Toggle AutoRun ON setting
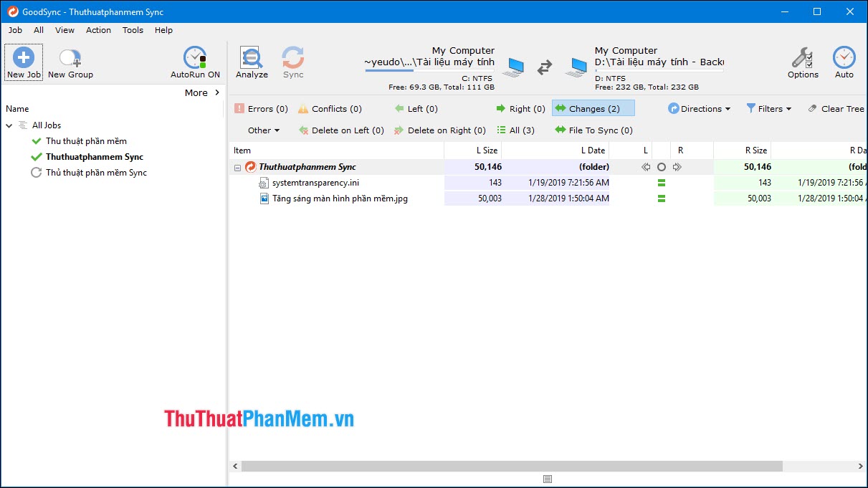The height and width of the screenshot is (488, 868). pyautogui.click(x=194, y=61)
